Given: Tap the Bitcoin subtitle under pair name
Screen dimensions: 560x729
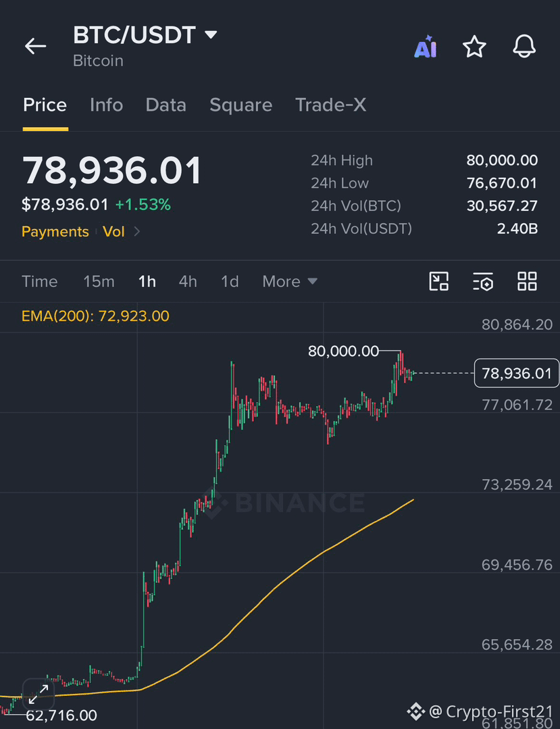Looking at the screenshot, I should coord(98,61).
